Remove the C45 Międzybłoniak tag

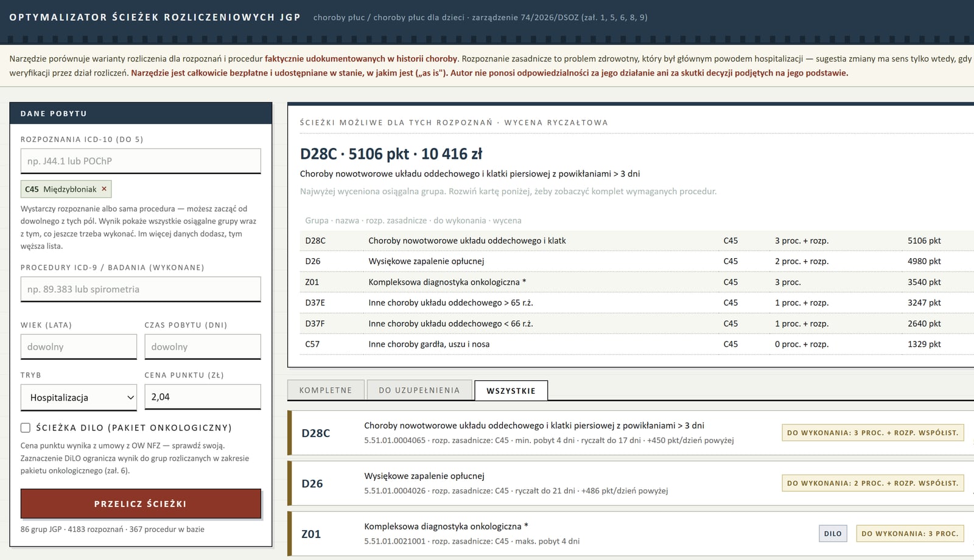(104, 189)
